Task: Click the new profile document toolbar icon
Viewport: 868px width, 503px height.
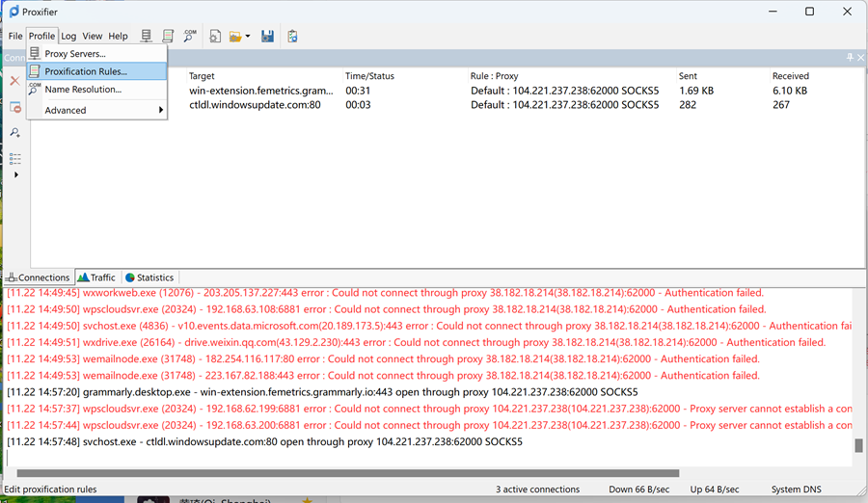Action: point(215,37)
